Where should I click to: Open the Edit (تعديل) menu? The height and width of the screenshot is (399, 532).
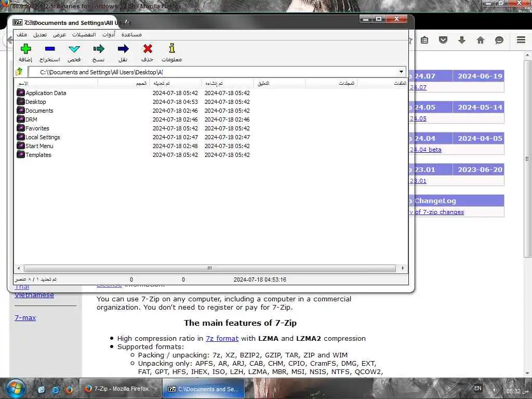pyautogui.click(x=40, y=35)
